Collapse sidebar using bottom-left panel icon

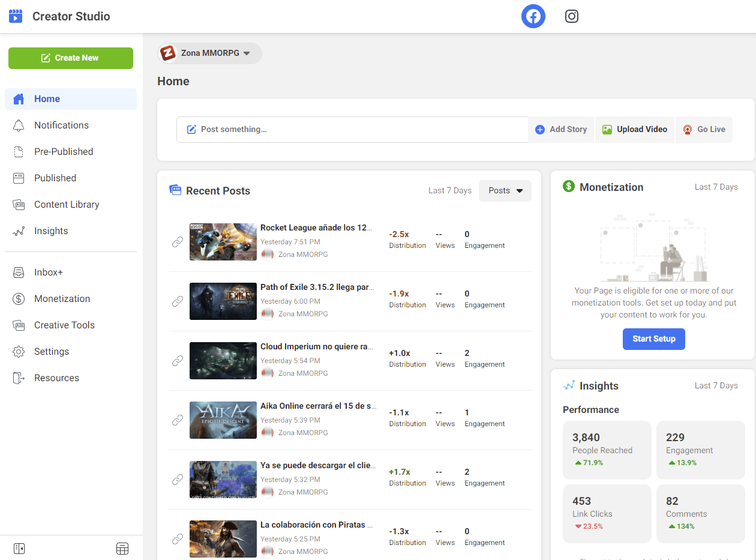click(19, 548)
